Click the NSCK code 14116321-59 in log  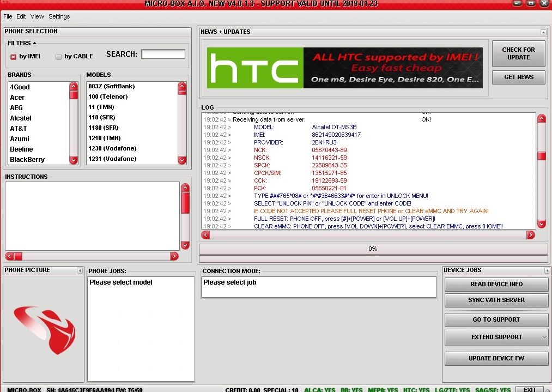(329, 158)
